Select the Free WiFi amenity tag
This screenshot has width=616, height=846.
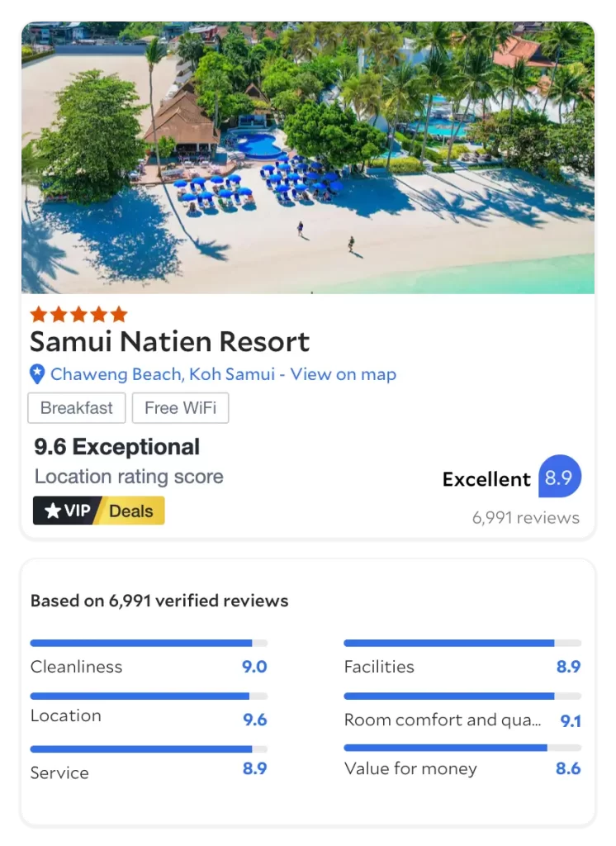coord(180,408)
